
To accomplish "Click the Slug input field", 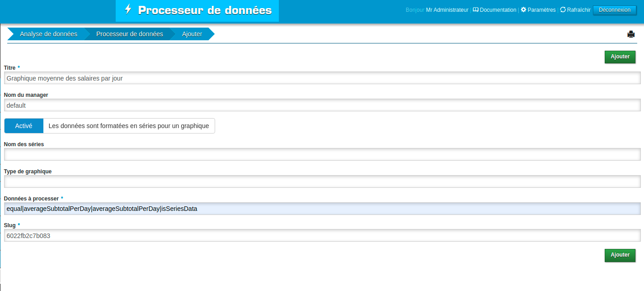I will pyautogui.click(x=322, y=235).
